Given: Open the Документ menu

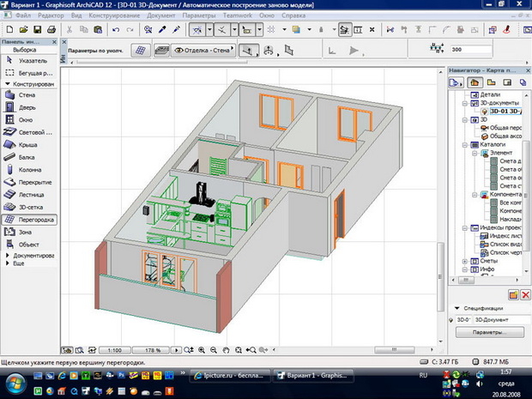Looking at the screenshot, I should (161, 15).
